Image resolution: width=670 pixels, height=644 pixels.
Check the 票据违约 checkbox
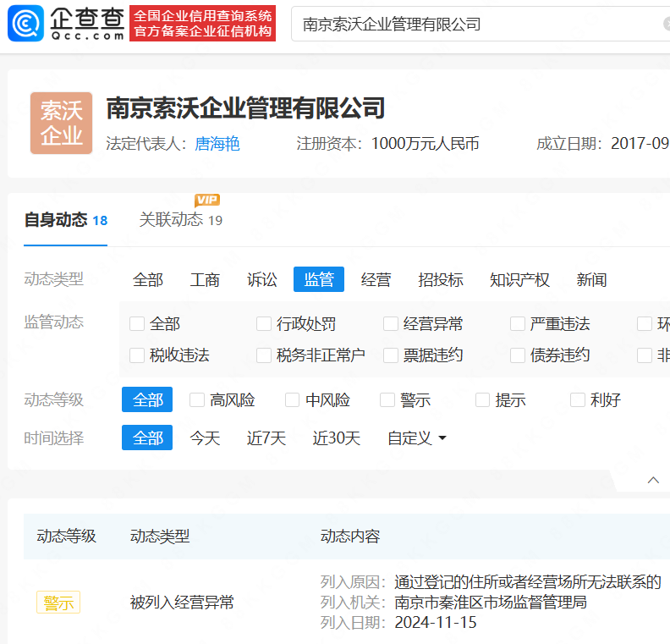[x=391, y=355]
